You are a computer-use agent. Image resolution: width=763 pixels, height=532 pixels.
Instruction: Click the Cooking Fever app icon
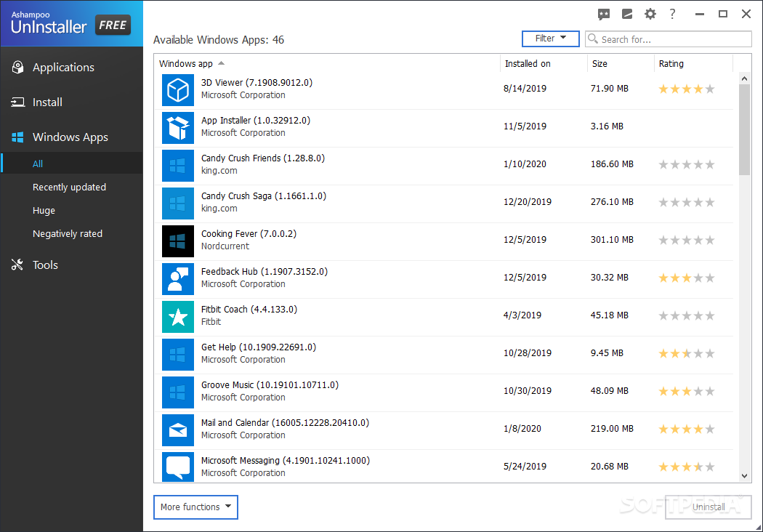[177, 241]
